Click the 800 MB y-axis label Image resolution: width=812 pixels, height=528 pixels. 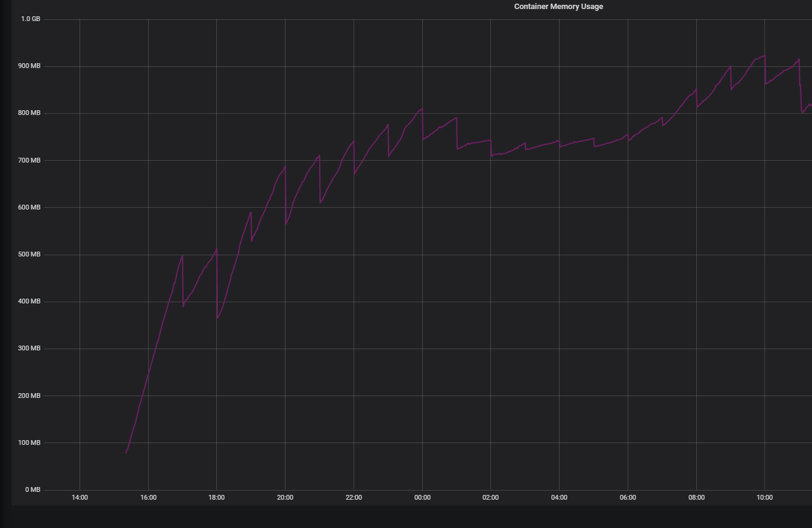[x=28, y=112]
